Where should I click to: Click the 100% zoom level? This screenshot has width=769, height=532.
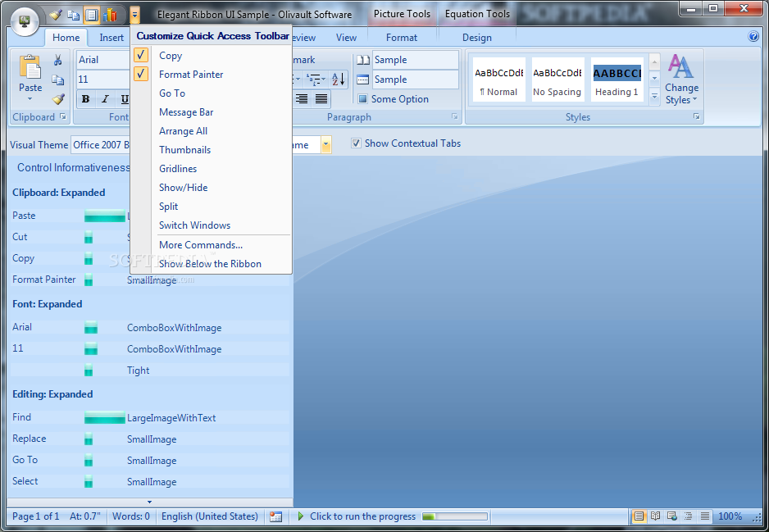tap(730, 516)
